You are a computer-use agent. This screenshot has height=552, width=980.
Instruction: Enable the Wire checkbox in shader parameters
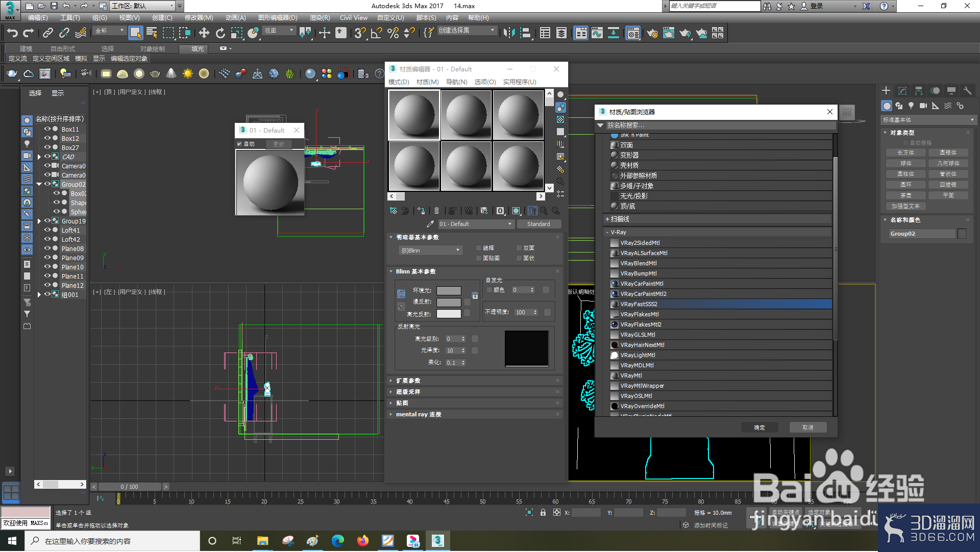point(479,248)
